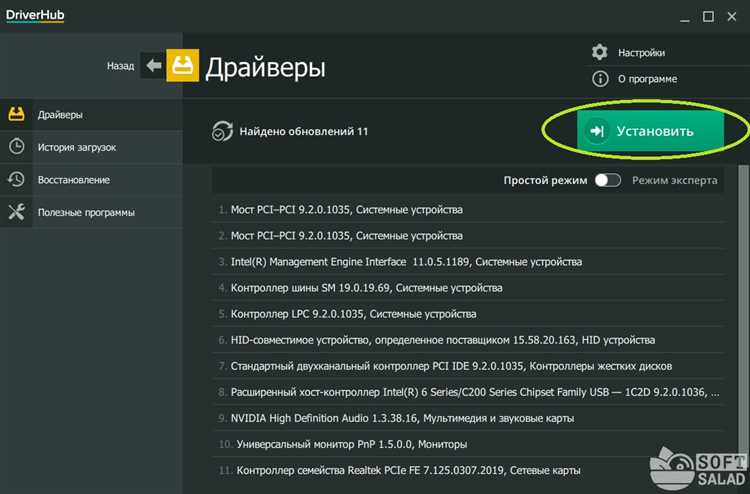Click the Назад label
The height and width of the screenshot is (494, 750).
click(x=121, y=66)
